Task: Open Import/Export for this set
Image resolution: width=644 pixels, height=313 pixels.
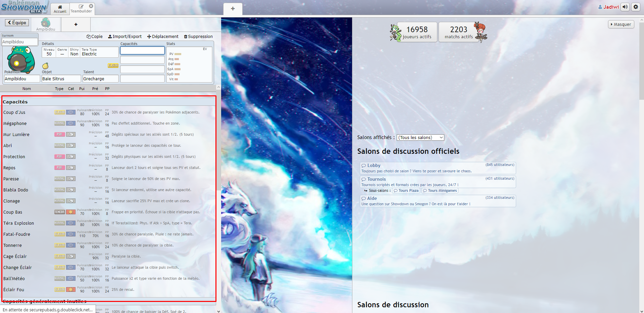Action: pyautogui.click(x=125, y=37)
